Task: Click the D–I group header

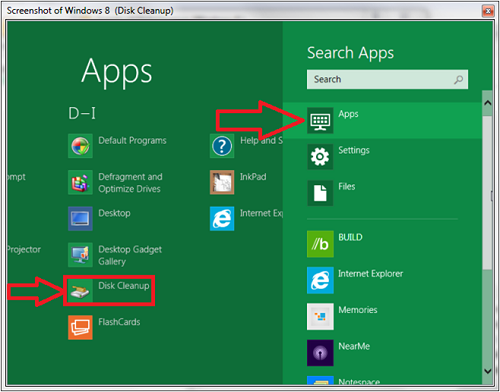Action: [x=82, y=113]
